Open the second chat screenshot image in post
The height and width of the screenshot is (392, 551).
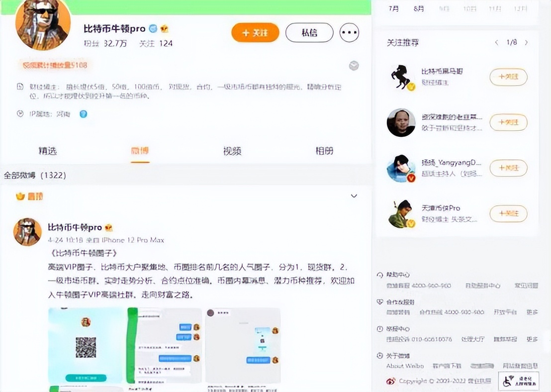165,345
